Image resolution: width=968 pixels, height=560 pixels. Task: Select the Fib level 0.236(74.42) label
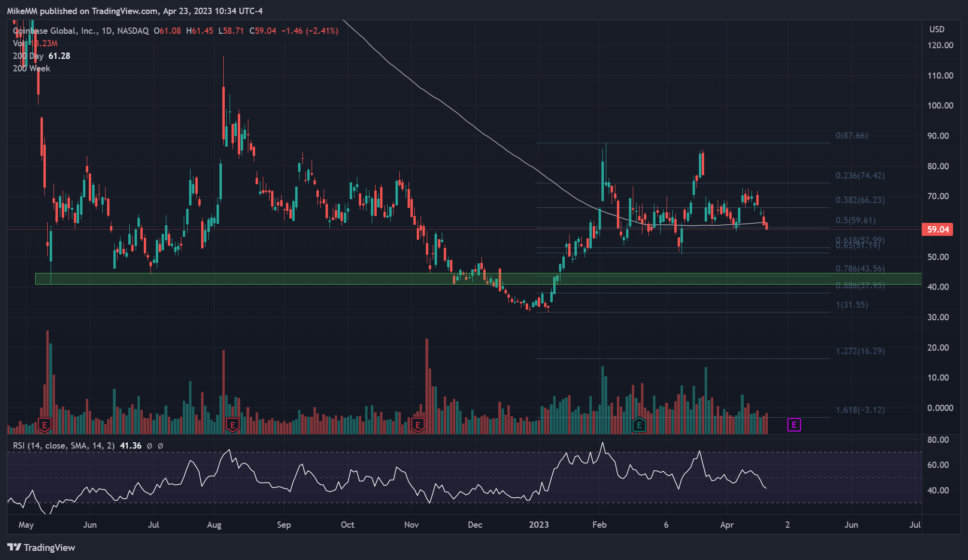coord(860,176)
